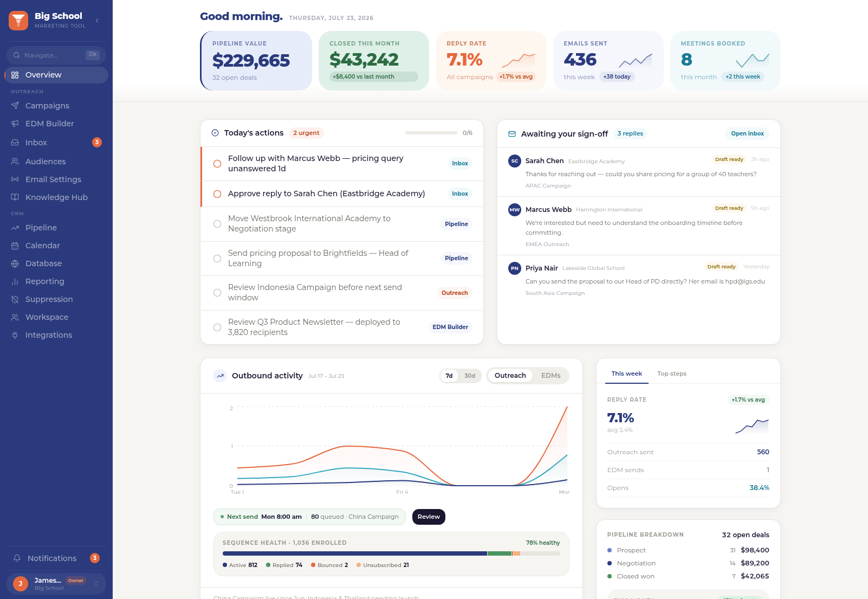The width and height of the screenshot is (868, 599).
Task: Open the Inbox sidebar icon
Action: click(15, 143)
